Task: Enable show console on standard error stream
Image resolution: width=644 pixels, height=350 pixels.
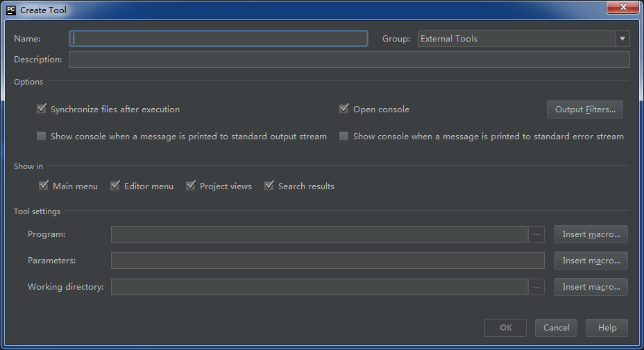Action: click(x=344, y=137)
